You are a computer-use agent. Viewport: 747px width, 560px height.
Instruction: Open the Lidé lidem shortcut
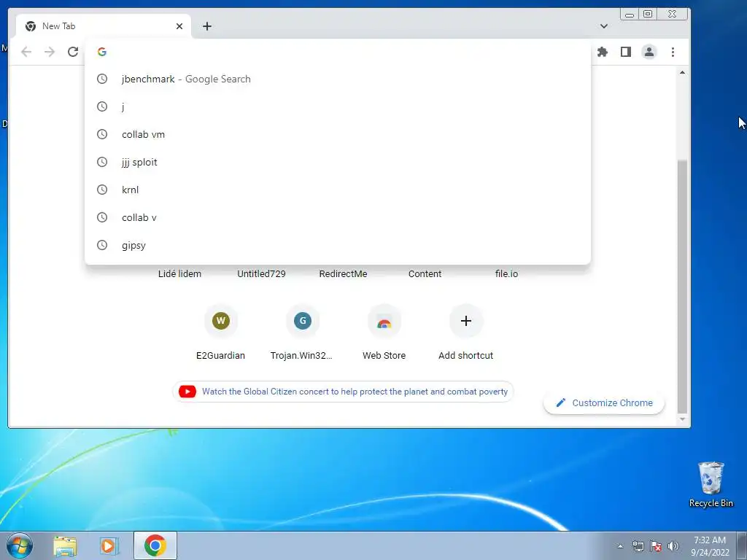click(x=179, y=274)
